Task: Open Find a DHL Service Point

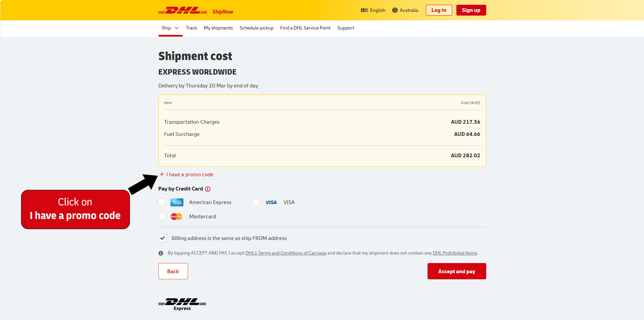Action: click(x=305, y=28)
